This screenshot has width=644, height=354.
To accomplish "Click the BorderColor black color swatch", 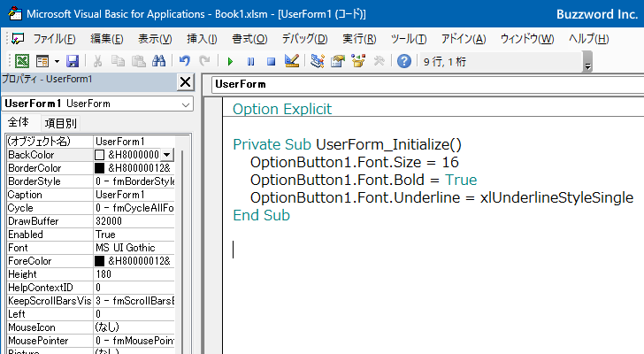I will click(99, 168).
